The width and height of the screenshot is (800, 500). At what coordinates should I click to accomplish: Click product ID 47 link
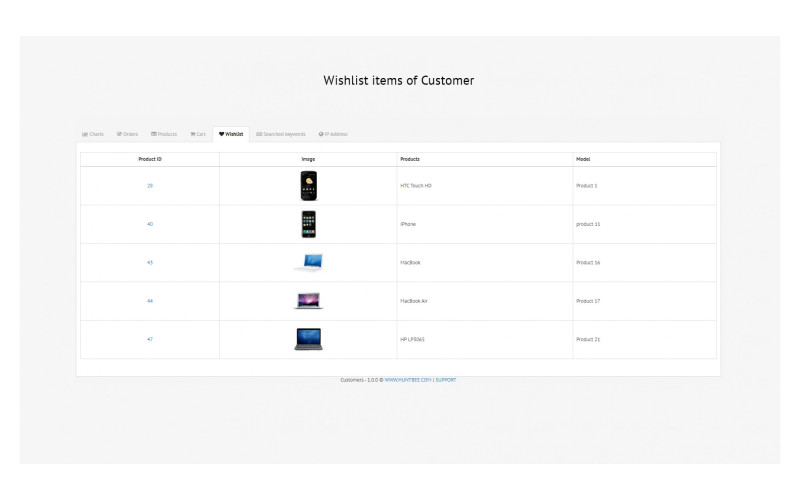tap(150, 339)
